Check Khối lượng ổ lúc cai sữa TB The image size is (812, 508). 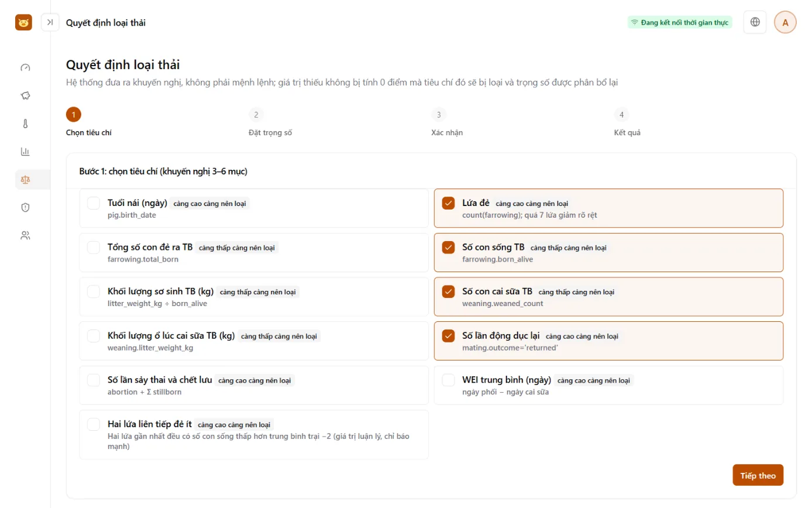pyautogui.click(x=94, y=336)
